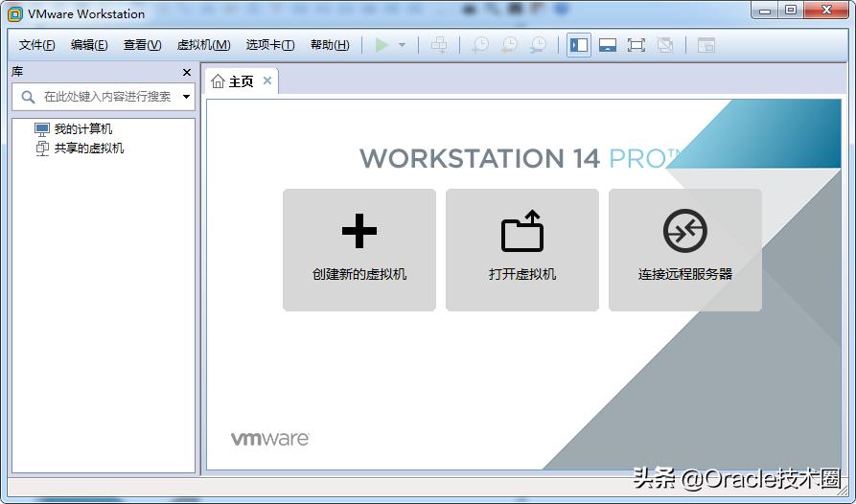Close the VMware Workstation window

(x=826, y=10)
